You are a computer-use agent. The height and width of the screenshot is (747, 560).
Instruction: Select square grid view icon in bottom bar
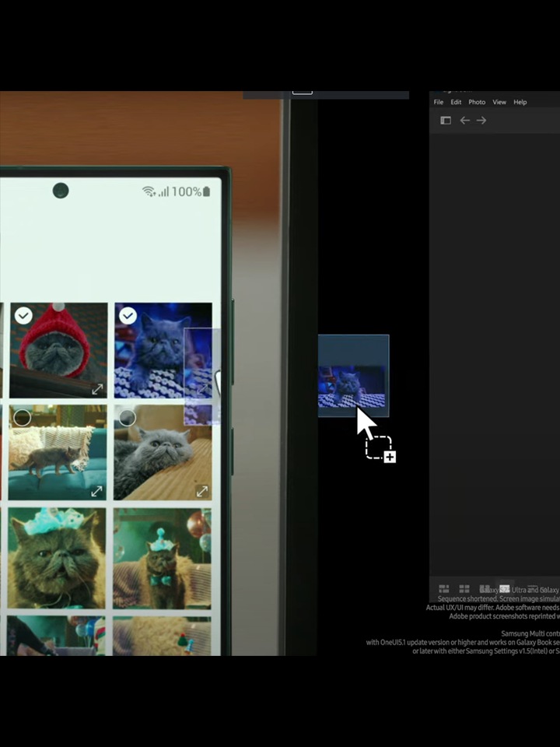(x=464, y=589)
